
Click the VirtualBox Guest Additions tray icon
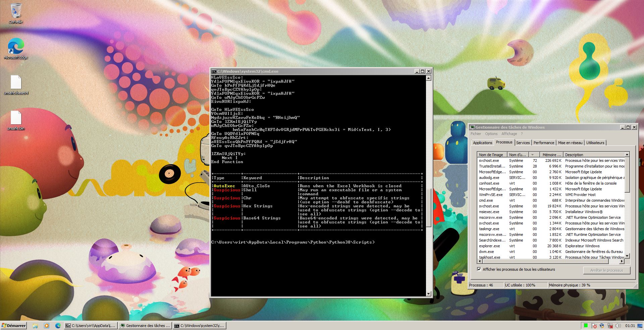click(602, 326)
